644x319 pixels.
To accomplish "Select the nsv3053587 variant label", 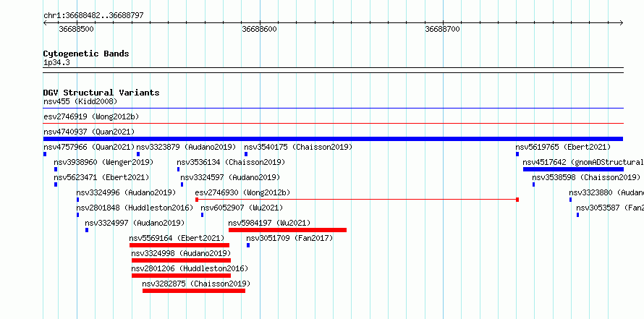I will click(610, 208).
